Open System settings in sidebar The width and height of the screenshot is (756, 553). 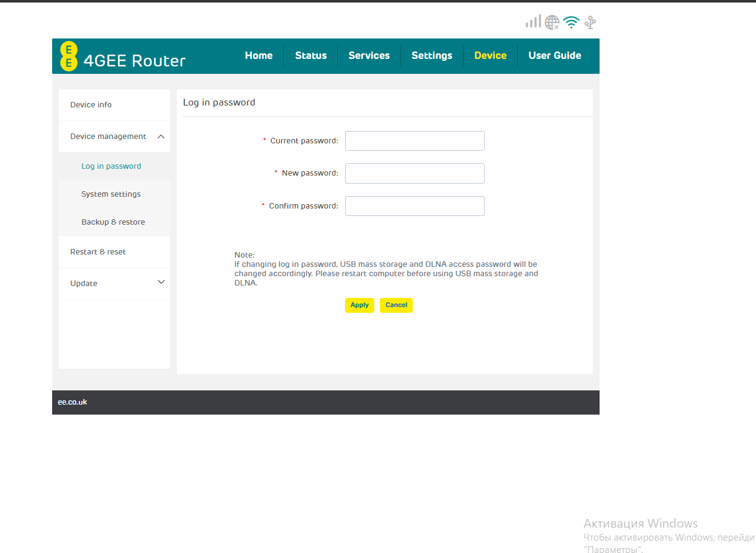111,194
